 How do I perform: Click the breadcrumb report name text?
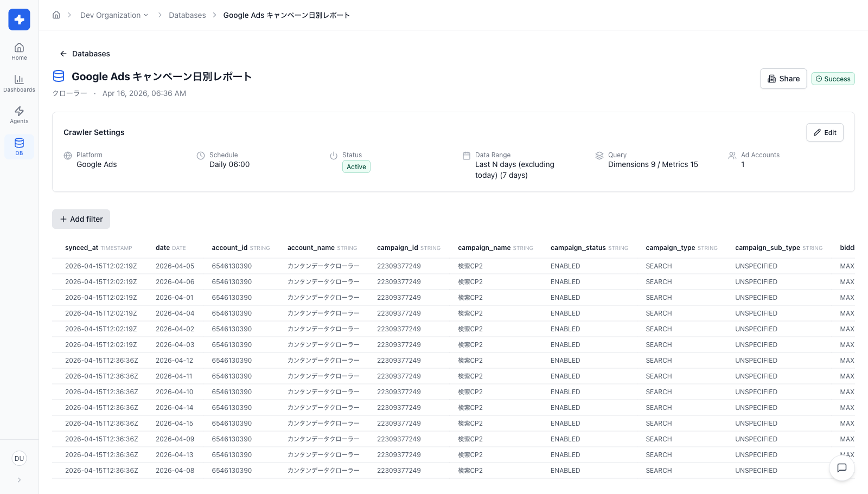click(286, 15)
